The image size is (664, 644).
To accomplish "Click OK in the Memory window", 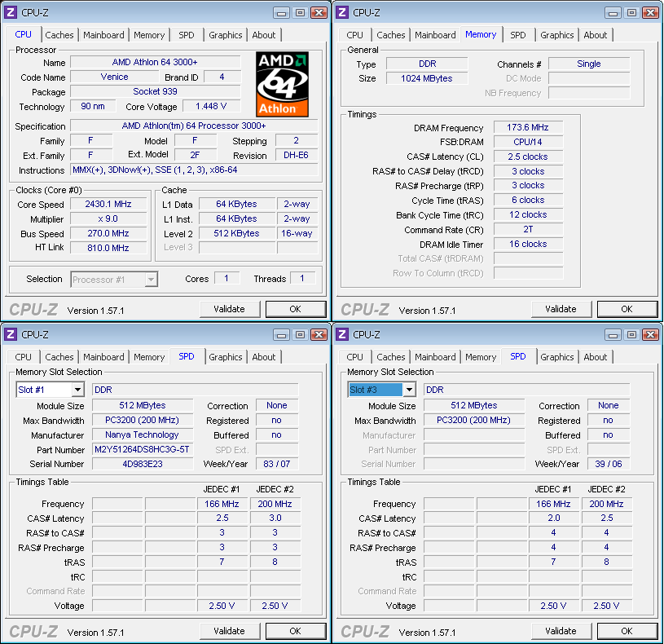I will click(627, 309).
